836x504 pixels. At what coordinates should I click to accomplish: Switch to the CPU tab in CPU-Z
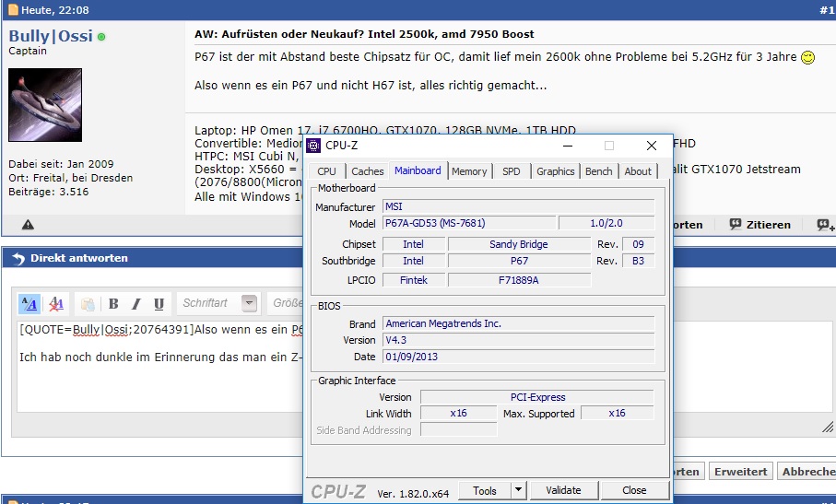click(x=326, y=171)
